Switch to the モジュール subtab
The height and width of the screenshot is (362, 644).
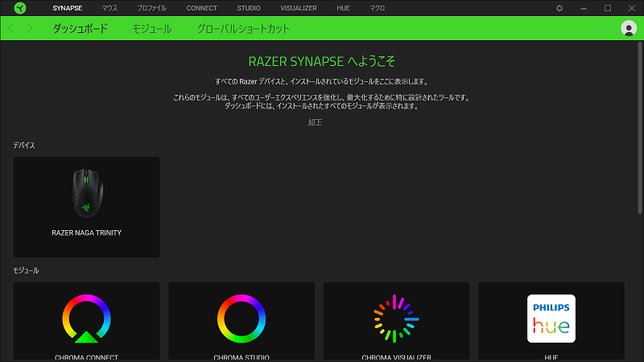point(151,28)
